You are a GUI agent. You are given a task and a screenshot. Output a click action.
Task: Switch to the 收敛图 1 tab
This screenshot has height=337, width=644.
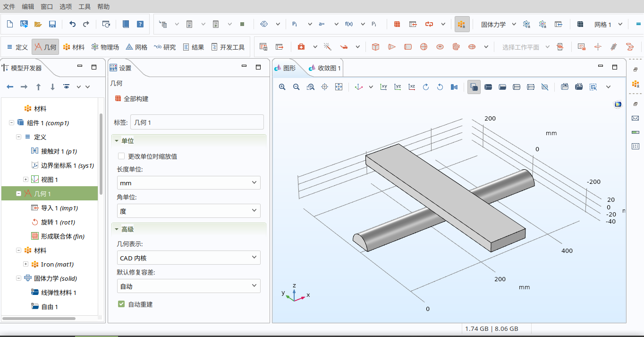(325, 68)
